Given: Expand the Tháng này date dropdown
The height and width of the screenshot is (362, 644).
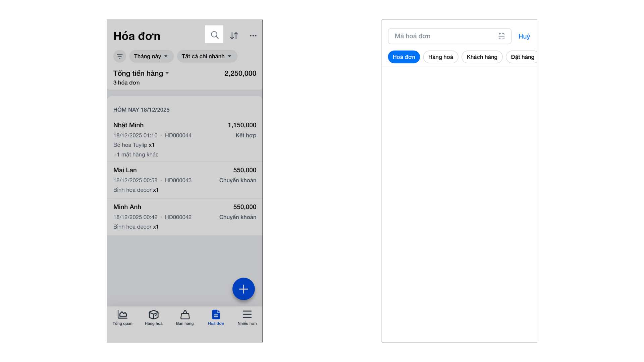Looking at the screenshot, I should click(x=151, y=56).
